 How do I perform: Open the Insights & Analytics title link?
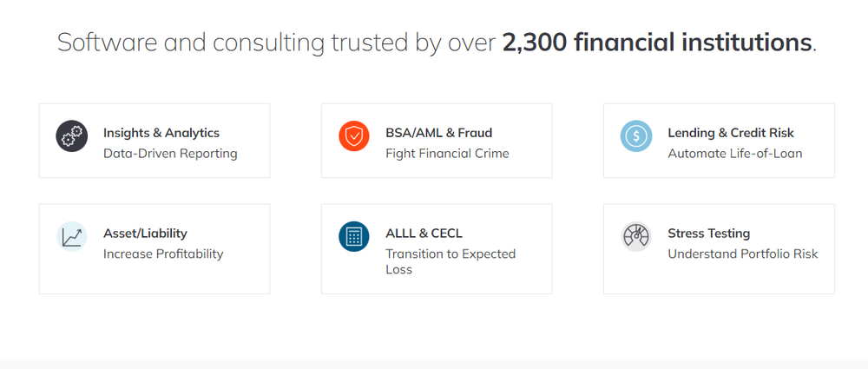click(161, 133)
